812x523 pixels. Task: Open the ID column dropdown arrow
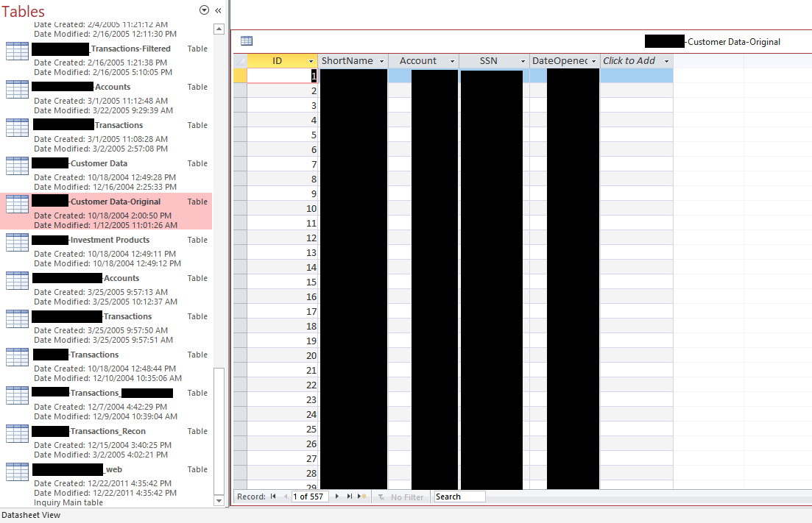(311, 61)
